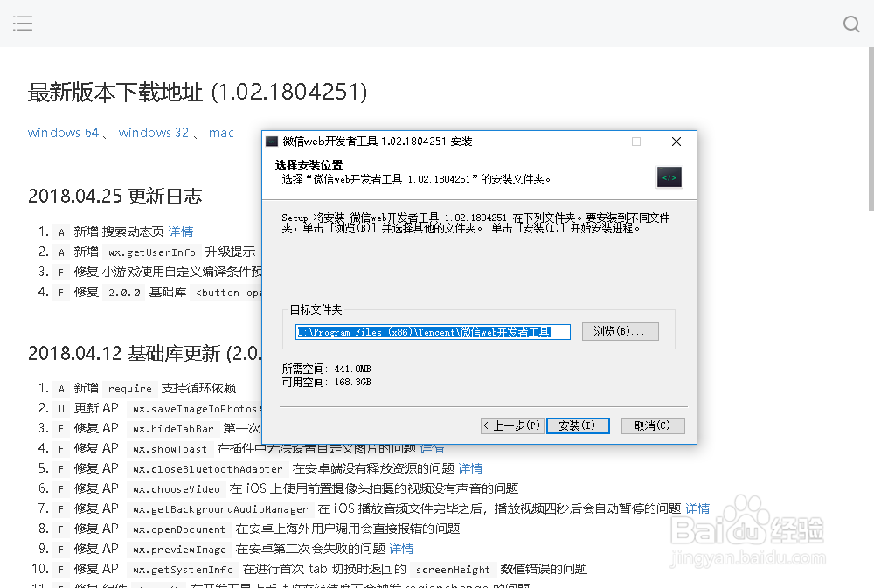Click the 浏览(B) browse button

pyautogui.click(x=620, y=331)
